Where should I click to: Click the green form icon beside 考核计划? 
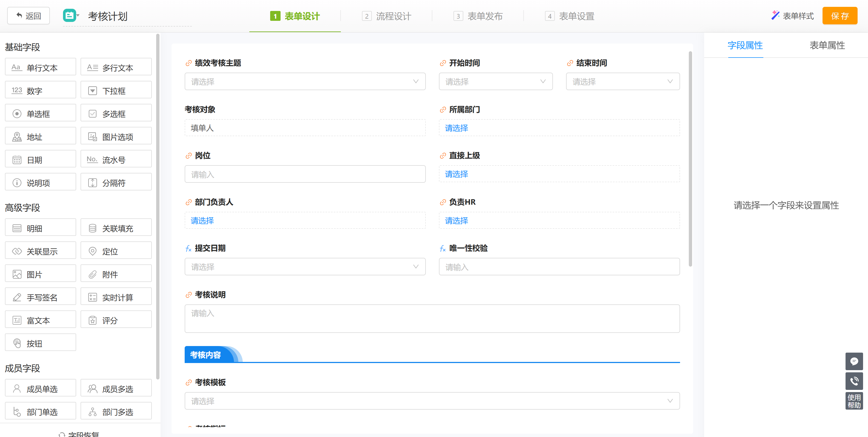(70, 16)
